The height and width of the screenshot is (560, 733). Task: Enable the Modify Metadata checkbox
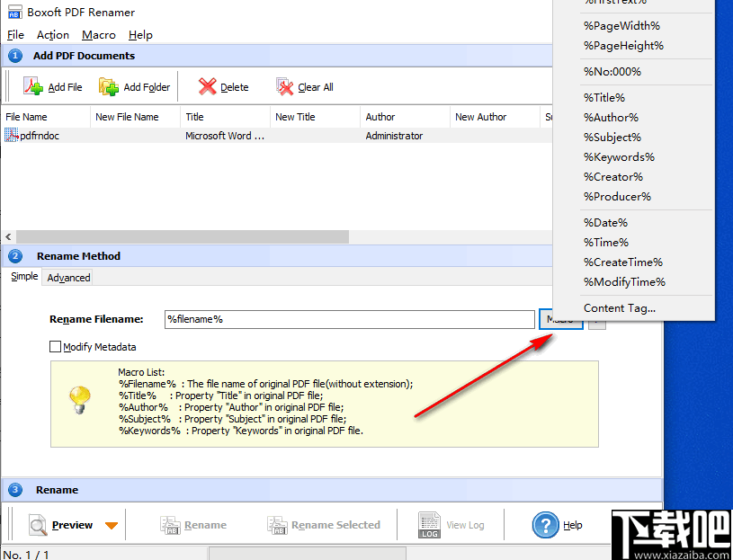(x=55, y=347)
